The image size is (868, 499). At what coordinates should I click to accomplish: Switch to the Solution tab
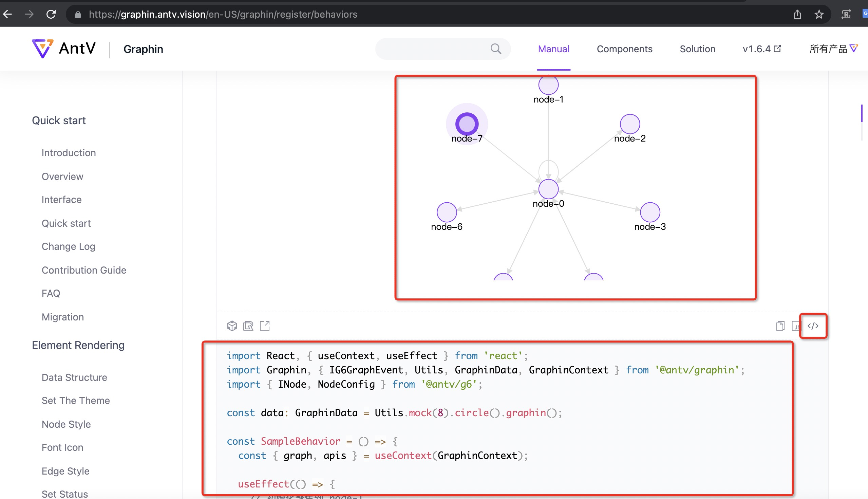click(697, 49)
